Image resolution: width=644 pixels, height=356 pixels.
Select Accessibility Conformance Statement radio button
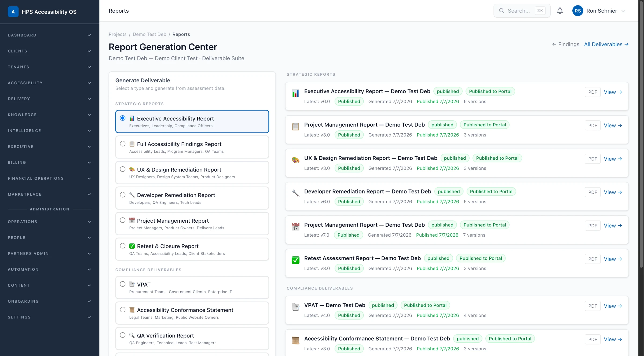click(123, 310)
